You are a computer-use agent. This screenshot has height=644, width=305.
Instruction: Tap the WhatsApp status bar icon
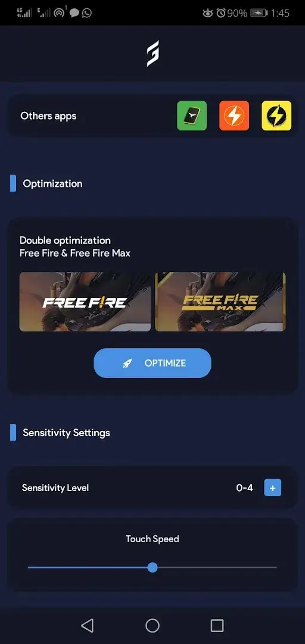tap(87, 12)
